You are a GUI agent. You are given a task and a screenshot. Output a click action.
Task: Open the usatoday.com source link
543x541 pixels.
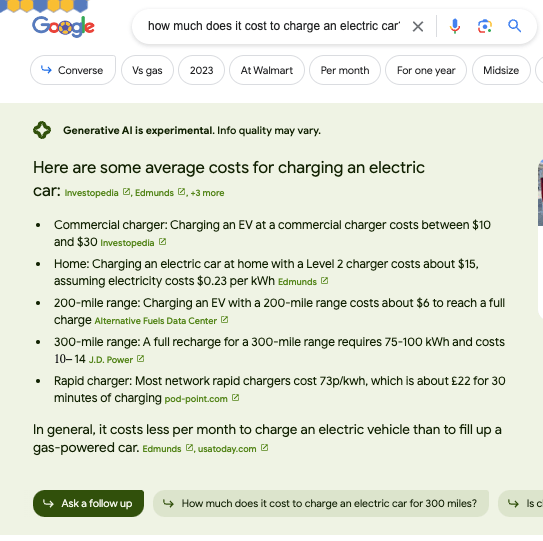227,449
